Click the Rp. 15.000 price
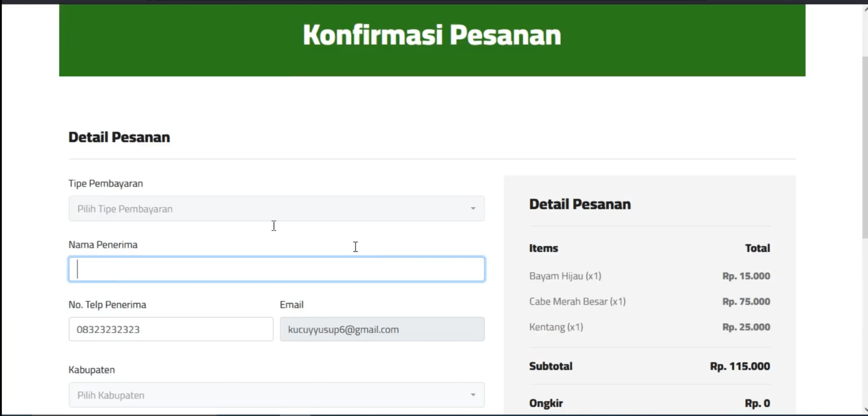This screenshot has width=868, height=416. tap(746, 276)
